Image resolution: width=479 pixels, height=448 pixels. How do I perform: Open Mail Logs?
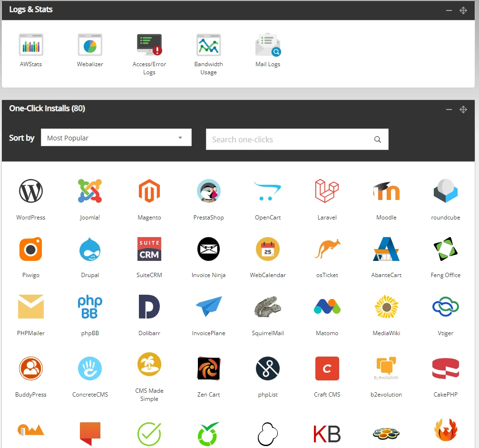point(268,45)
